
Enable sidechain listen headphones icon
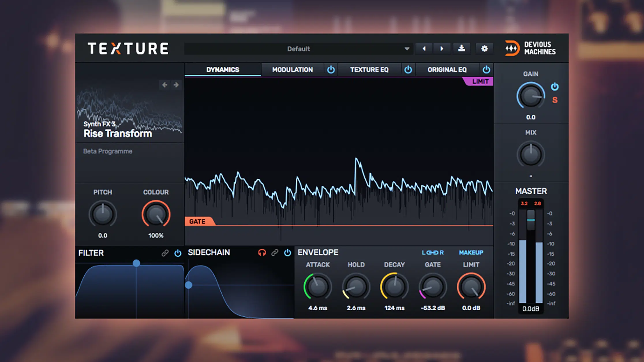pyautogui.click(x=262, y=253)
